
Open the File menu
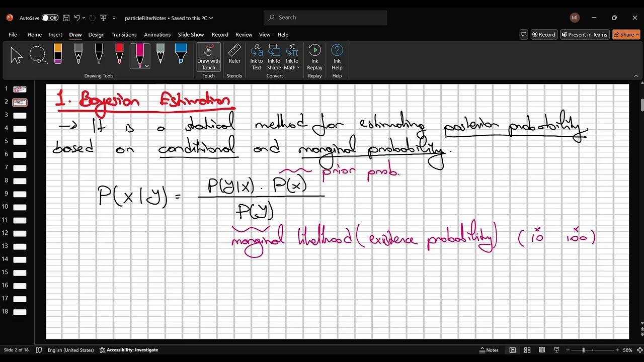tap(13, 35)
